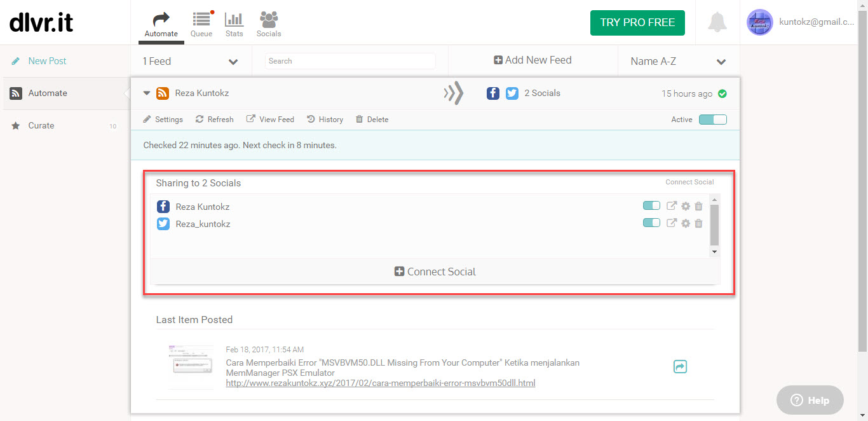Remove Reza Kuntokz Facebook with trash icon
The image size is (868, 421).
pos(699,206)
